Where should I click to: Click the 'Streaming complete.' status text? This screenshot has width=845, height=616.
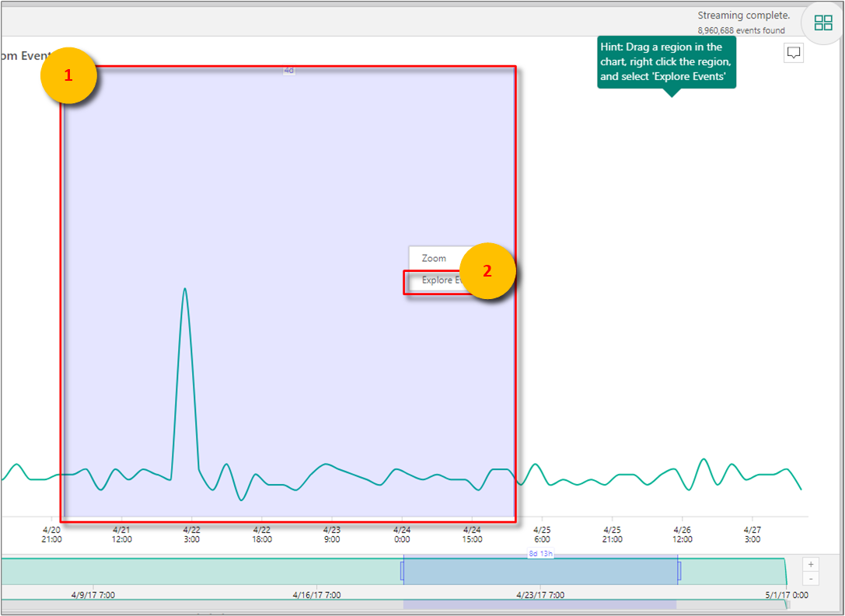743,16
